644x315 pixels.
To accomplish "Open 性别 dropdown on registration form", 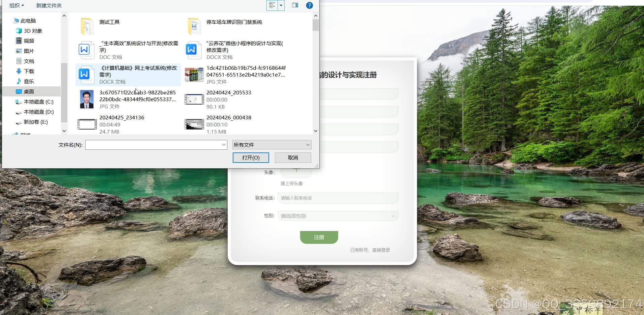I will pos(338,216).
